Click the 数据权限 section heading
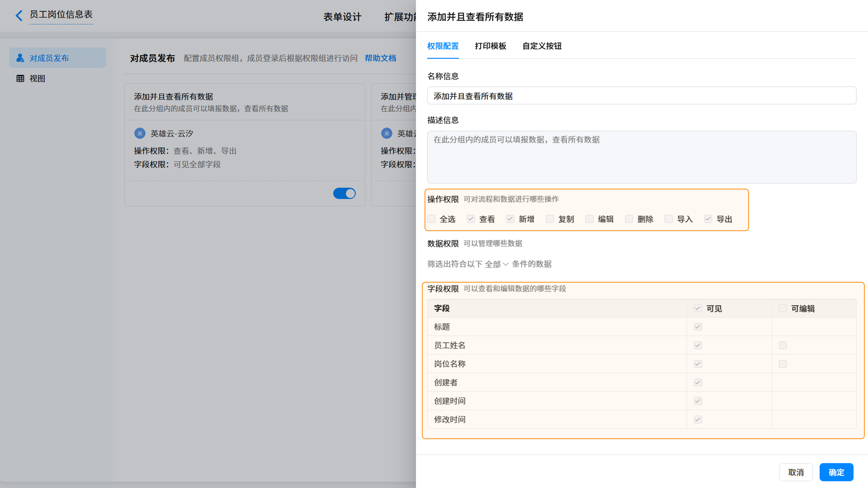Screen dimensions: 868x488 [443, 244]
